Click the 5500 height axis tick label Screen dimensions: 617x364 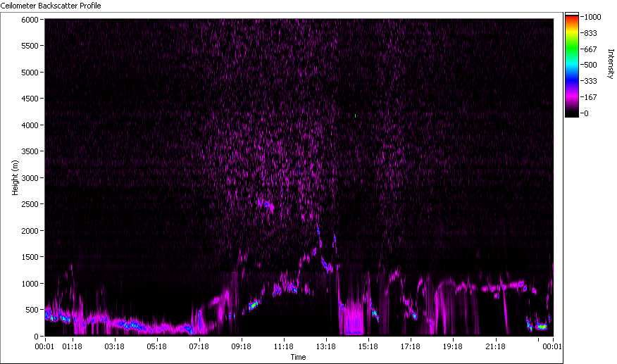[30, 46]
